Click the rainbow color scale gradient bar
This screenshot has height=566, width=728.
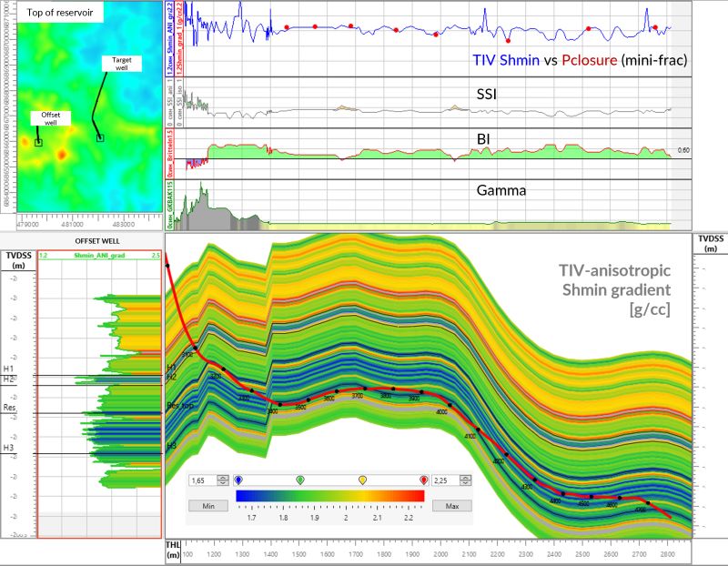(x=330, y=496)
